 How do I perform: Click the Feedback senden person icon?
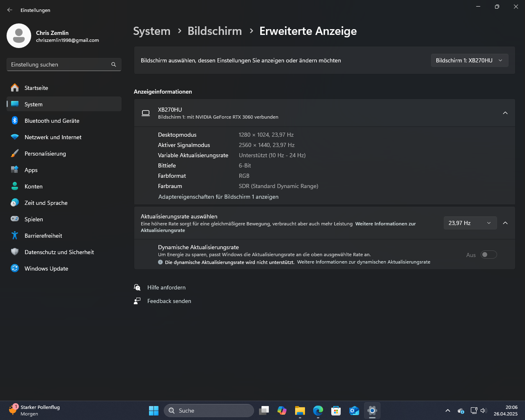point(137,301)
